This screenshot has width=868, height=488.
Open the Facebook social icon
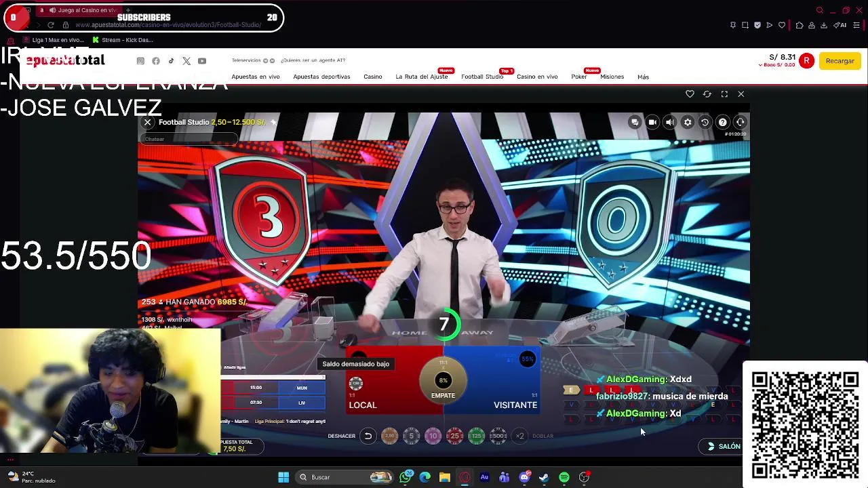[x=156, y=61]
